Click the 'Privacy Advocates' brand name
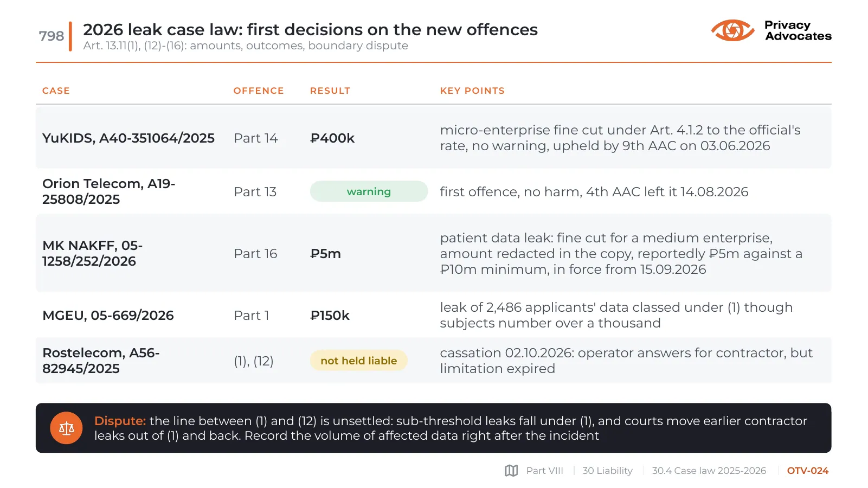 click(798, 30)
